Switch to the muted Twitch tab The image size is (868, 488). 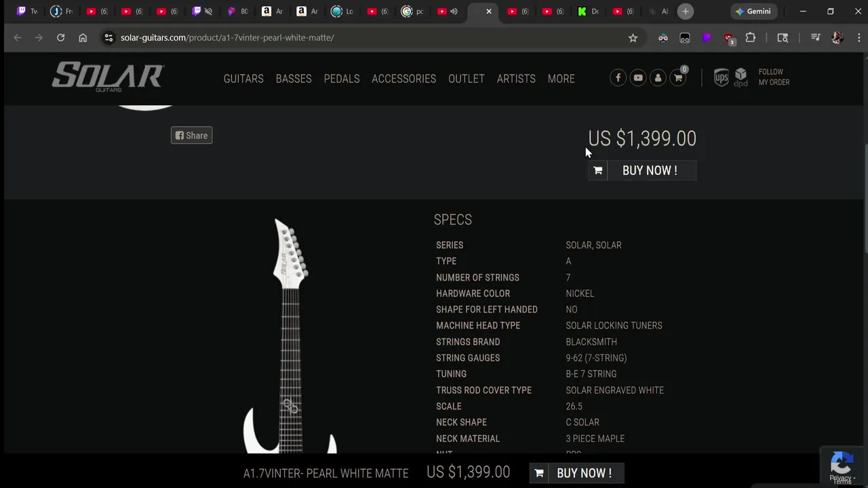click(203, 12)
